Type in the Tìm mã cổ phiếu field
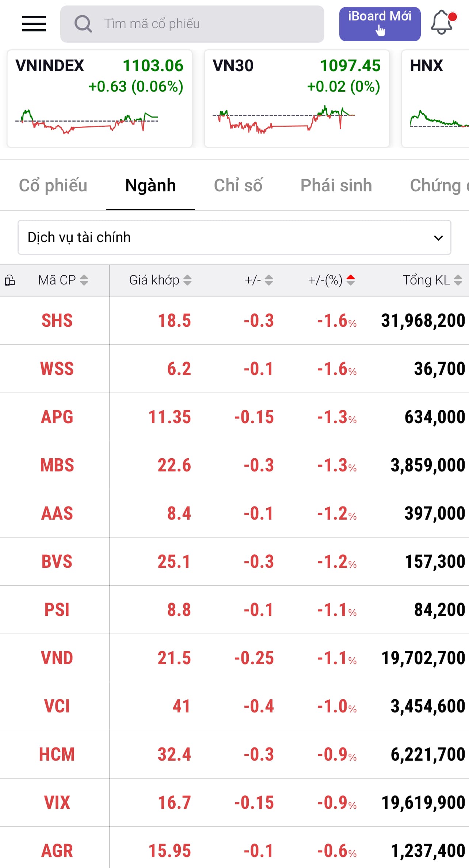The height and width of the screenshot is (868, 469). [205, 24]
